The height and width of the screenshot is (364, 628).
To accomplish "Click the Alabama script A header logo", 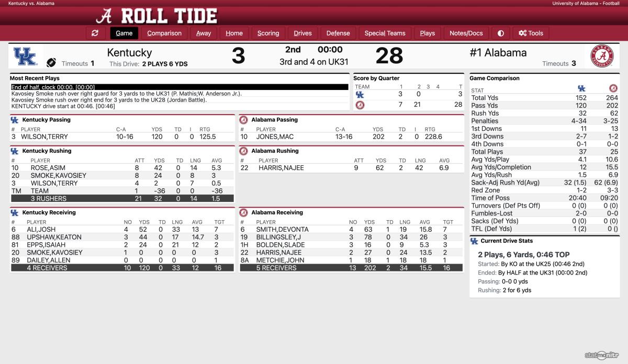I will pos(105,15).
